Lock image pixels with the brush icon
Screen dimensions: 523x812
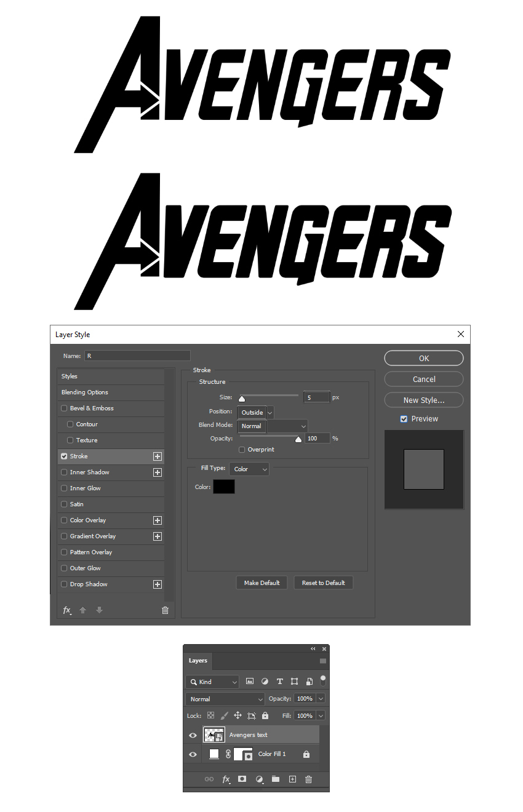(x=224, y=716)
